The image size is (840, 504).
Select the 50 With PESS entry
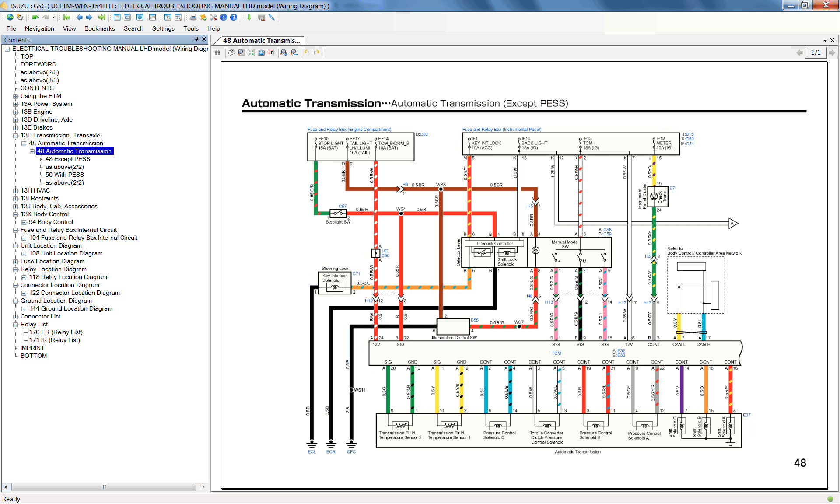tap(64, 175)
